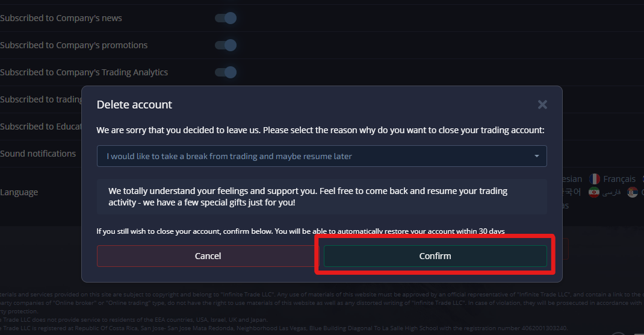The height and width of the screenshot is (335, 644).
Task: Click the Iranian flag icon
Action: (x=594, y=192)
